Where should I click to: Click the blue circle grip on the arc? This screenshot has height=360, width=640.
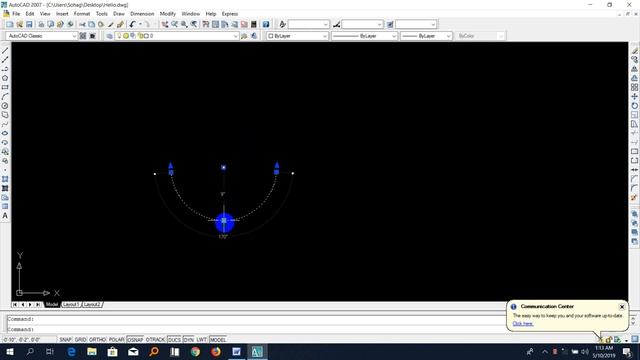pos(224,222)
